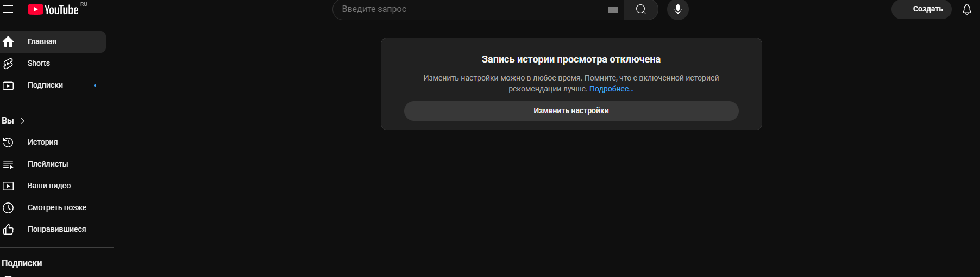Click the Вы heading
The image size is (980, 277).
click(8, 121)
